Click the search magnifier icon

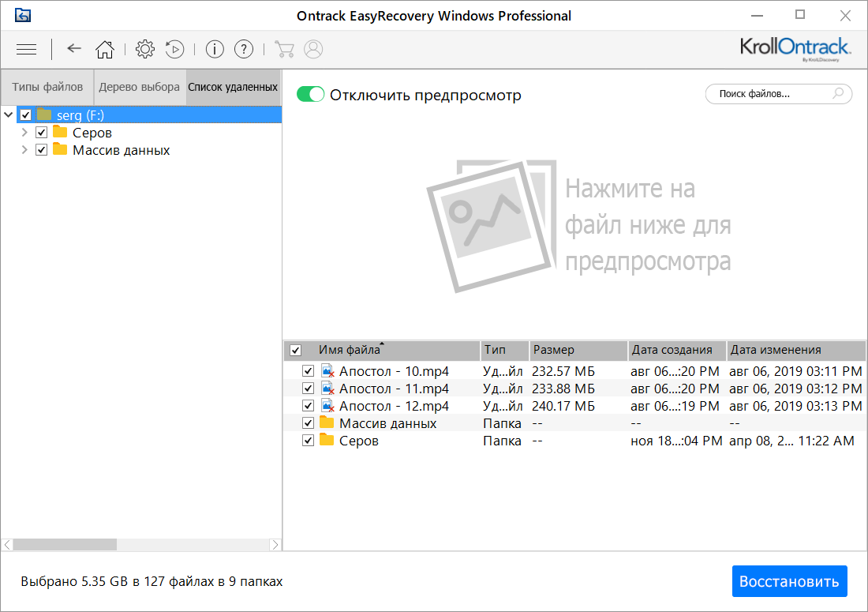(x=838, y=94)
